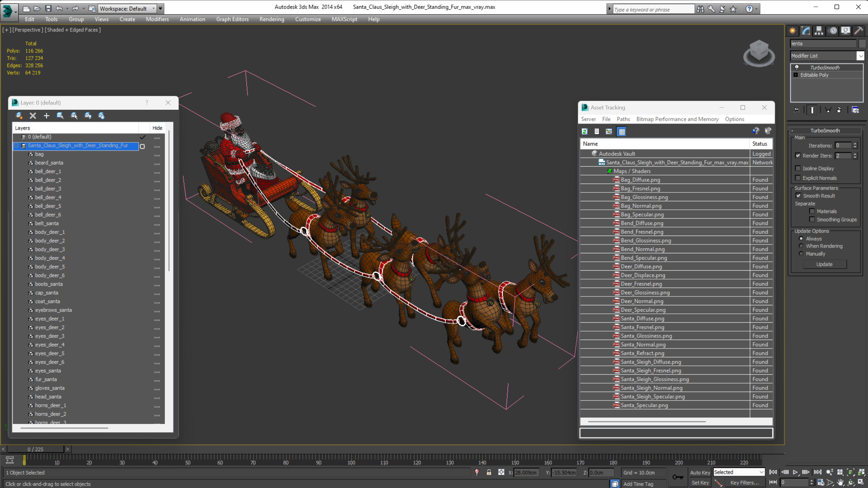
Task: Select the Manually update option
Action: click(801, 254)
